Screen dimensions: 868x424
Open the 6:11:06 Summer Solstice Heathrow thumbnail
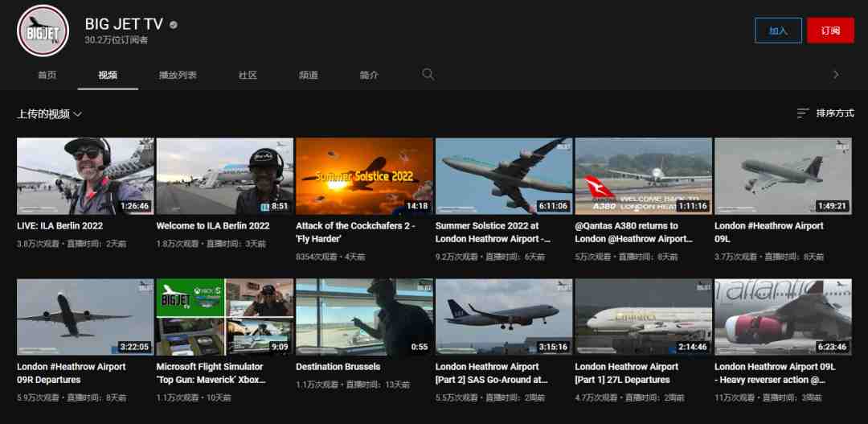click(x=504, y=175)
